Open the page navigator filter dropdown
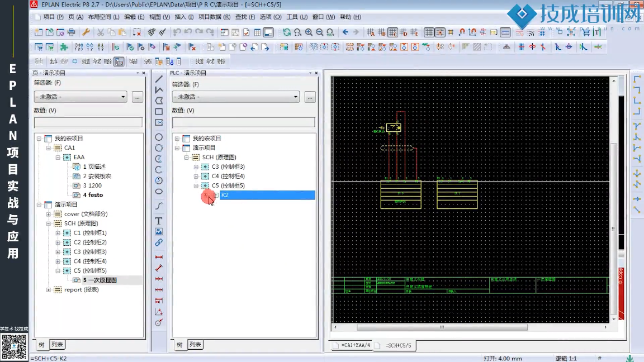 [x=123, y=97]
